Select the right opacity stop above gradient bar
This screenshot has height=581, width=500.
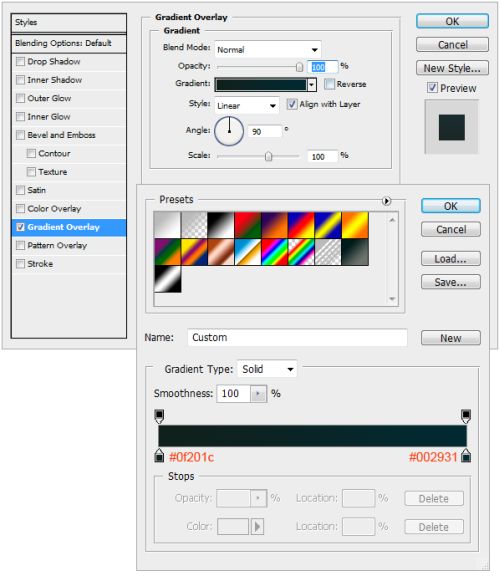tap(466, 416)
